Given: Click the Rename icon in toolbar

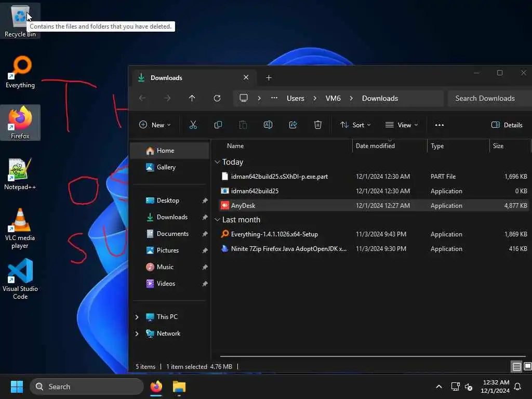Looking at the screenshot, I should tap(268, 125).
